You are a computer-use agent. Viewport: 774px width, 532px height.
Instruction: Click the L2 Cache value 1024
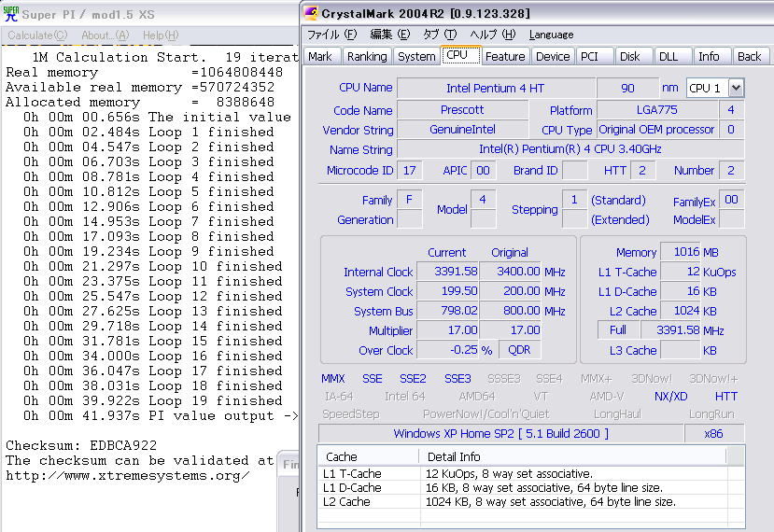click(x=681, y=311)
